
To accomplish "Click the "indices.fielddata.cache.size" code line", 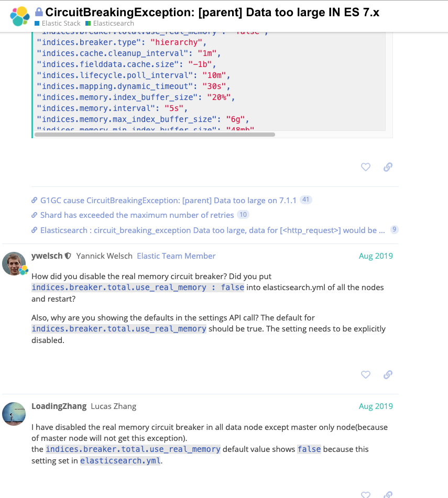I will pos(126,64).
